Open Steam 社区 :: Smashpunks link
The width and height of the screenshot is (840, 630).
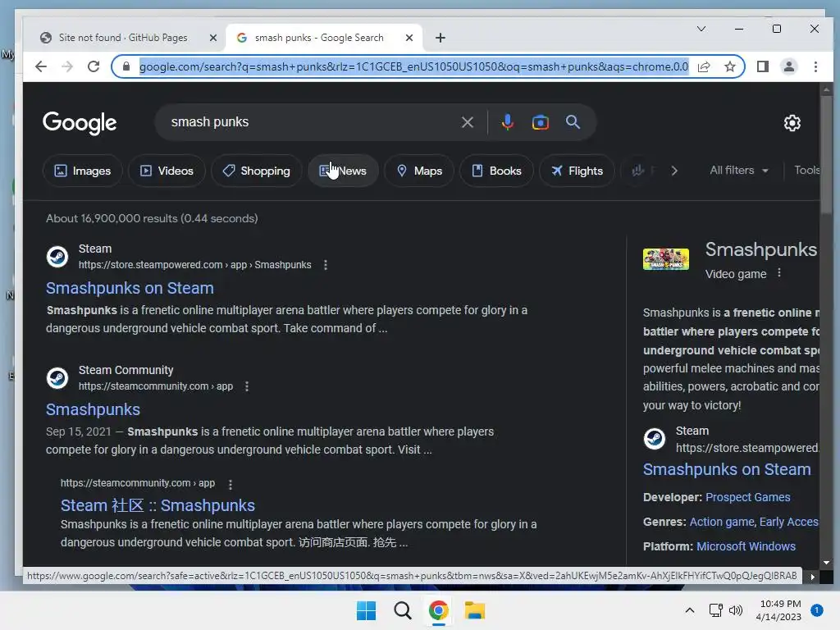[157, 505]
